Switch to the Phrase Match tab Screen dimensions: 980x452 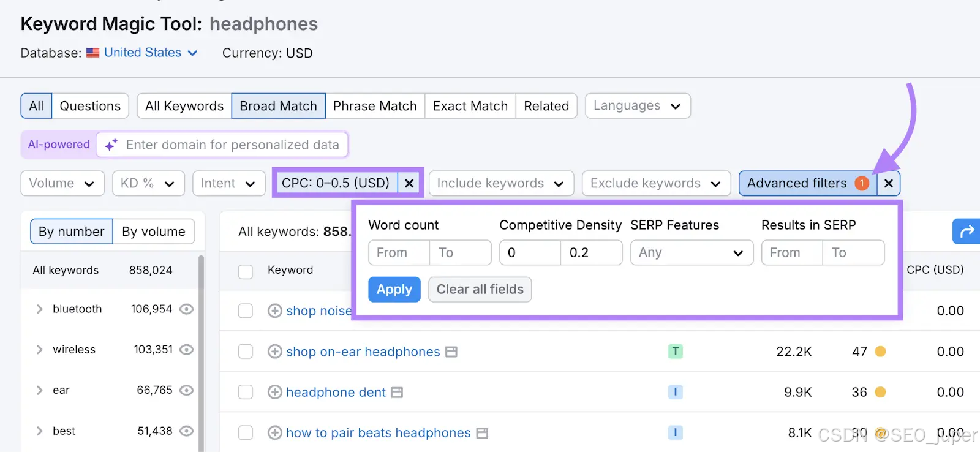375,106
